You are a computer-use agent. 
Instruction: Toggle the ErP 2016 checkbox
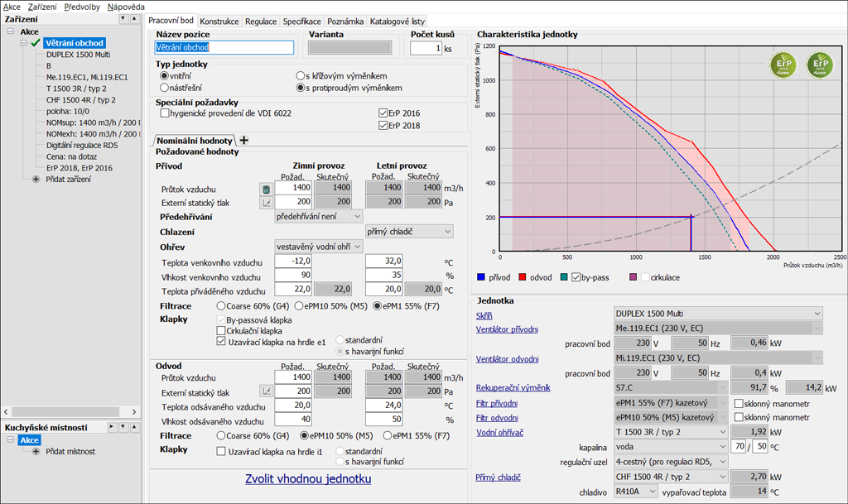tap(383, 113)
